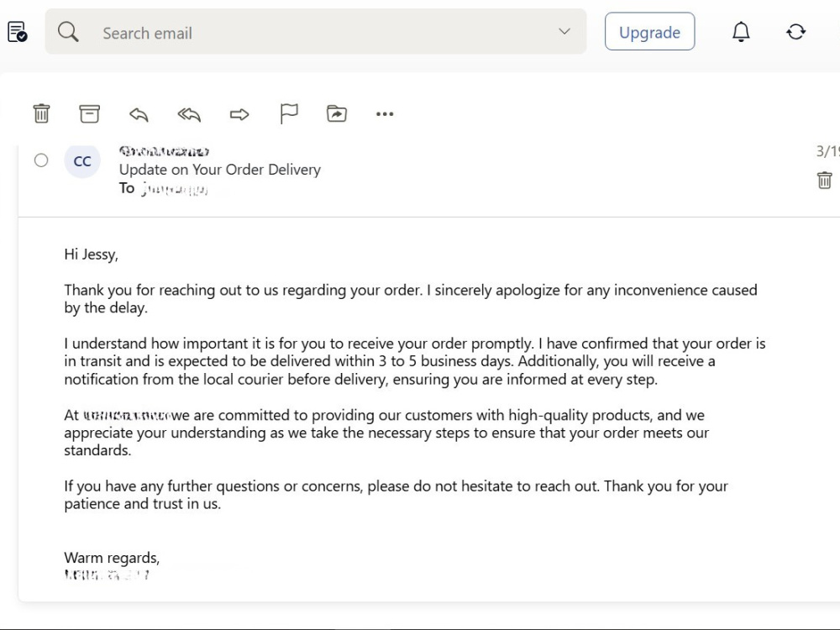Click the trash delete icon in toolbar

(x=42, y=113)
